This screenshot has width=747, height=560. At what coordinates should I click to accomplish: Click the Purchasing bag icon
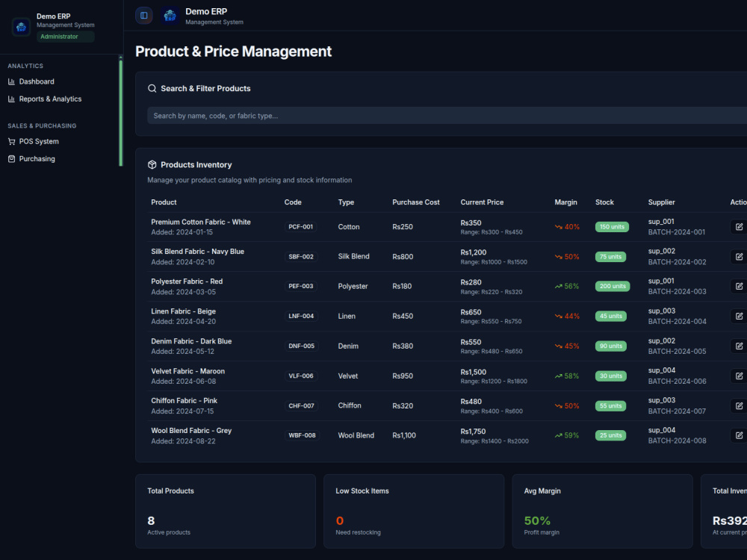[x=11, y=158]
